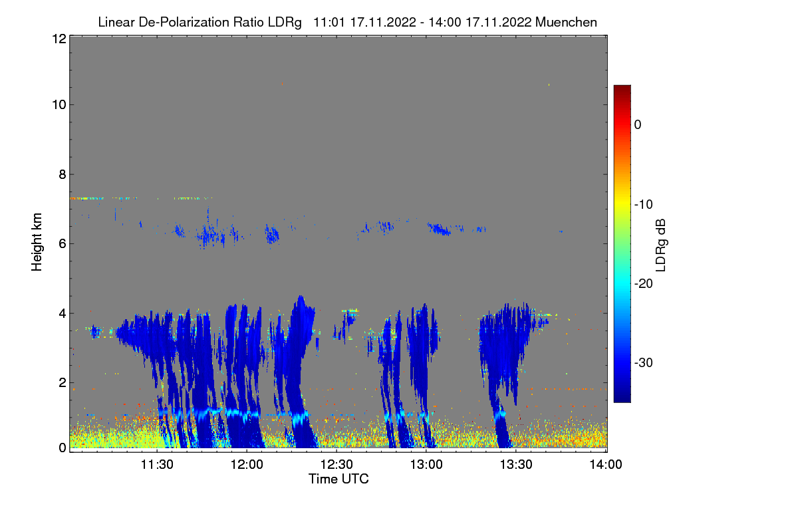Screen dimensions: 798x532
Task: Click the '4' height tick label
Action: click(x=61, y=313)
